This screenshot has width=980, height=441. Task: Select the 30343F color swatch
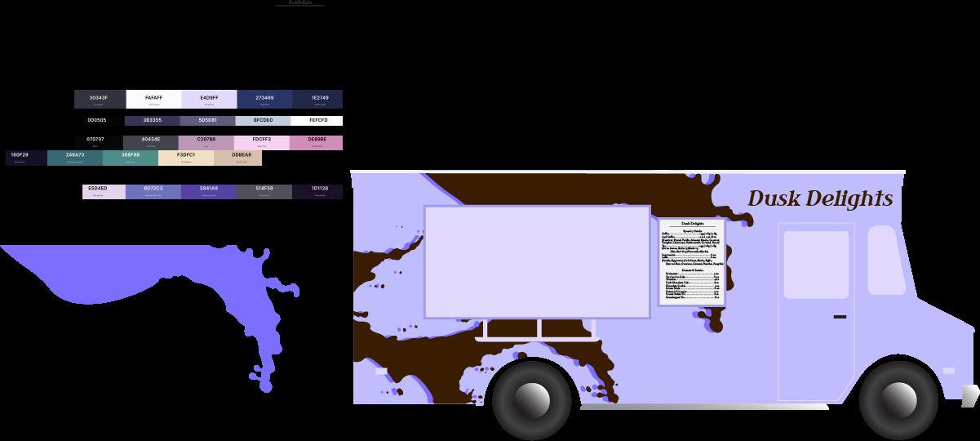(99, 100)
